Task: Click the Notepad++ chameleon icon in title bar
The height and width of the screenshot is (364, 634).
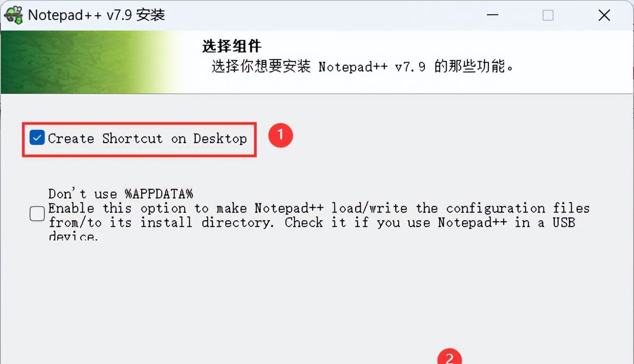Action: click(13, 15)
